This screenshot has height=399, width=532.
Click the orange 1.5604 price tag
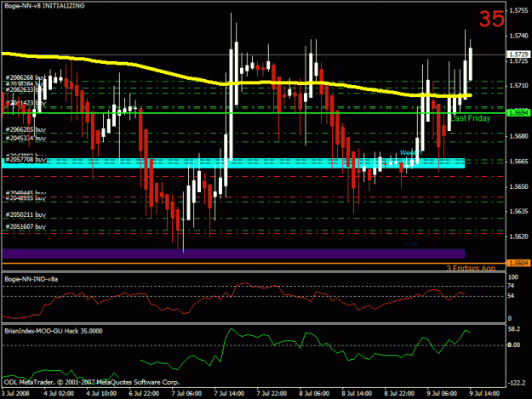[x=518, y=263]
